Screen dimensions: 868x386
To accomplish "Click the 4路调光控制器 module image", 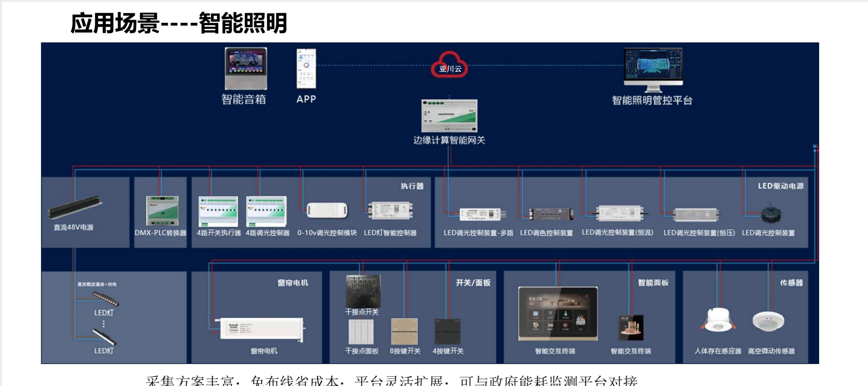I will point(266,211).
